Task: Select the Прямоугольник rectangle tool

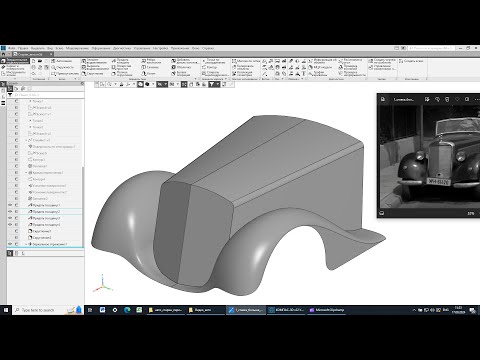Action: 65,73
